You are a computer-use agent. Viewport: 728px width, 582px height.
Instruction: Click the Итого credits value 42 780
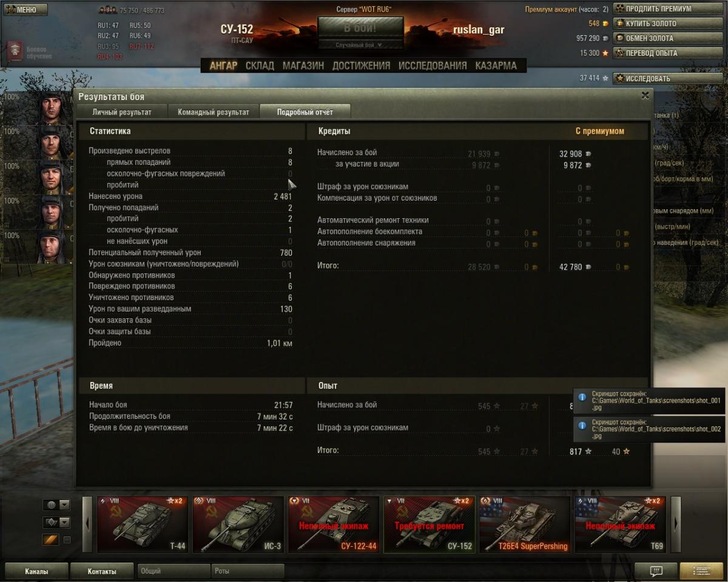coord(570,267)
